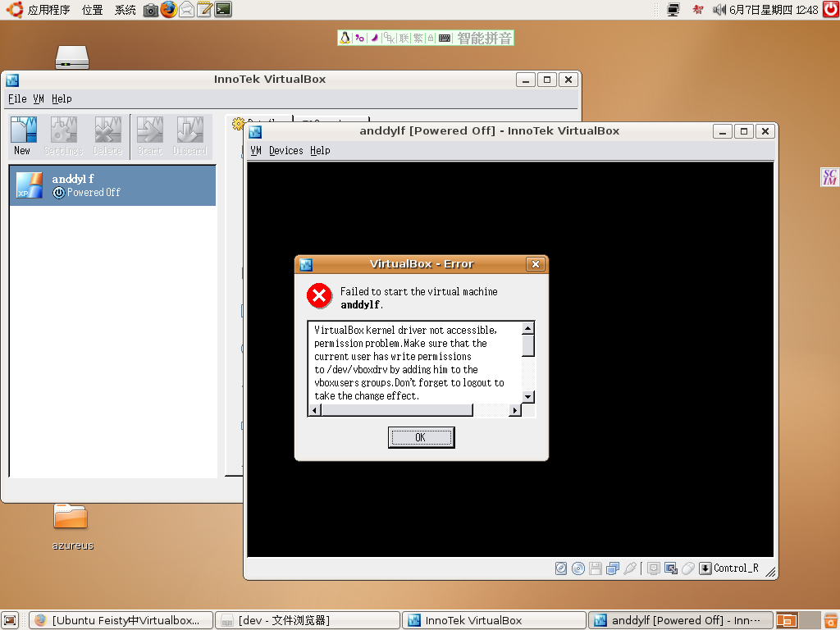Launch the screenshot camera icon in the top panel

click(151, 10)
